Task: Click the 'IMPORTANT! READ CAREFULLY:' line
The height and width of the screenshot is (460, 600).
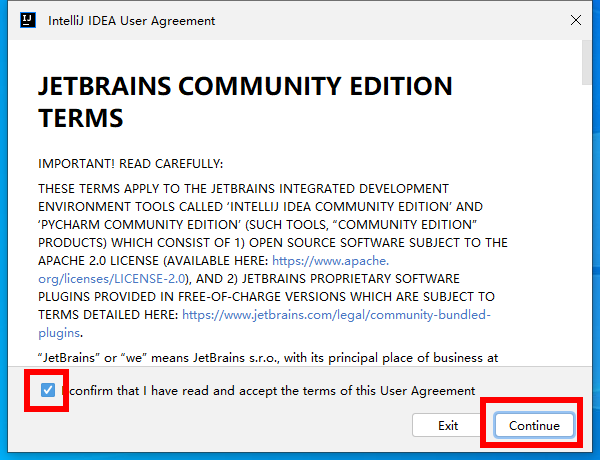Action: click(x=130, y=164)
